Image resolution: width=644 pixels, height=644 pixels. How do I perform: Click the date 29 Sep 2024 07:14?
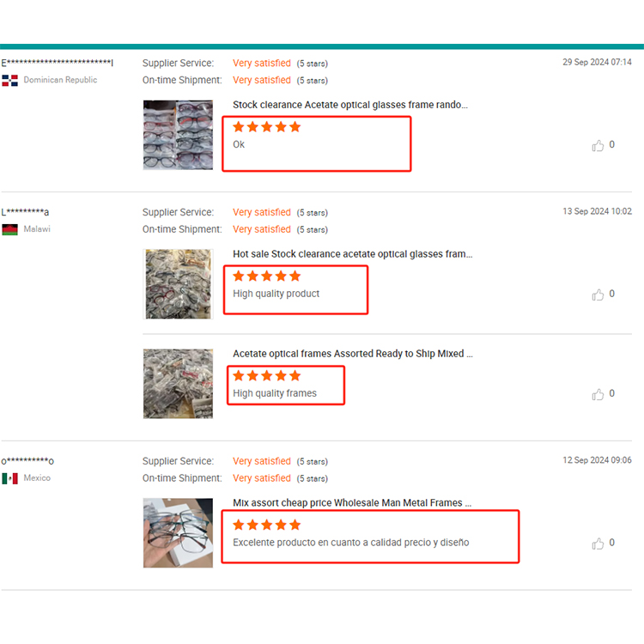pos(597,62)
